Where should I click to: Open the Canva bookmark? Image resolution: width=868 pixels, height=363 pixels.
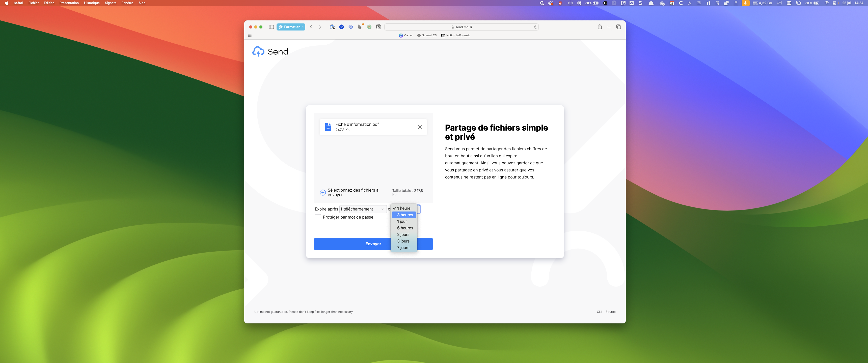tap(405, 35)
